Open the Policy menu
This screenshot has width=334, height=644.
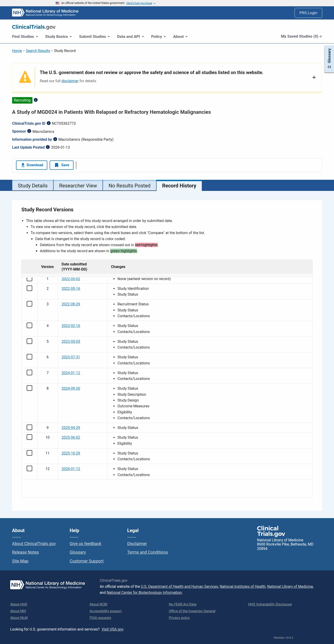pyautogui.click(x=158, y=36)
